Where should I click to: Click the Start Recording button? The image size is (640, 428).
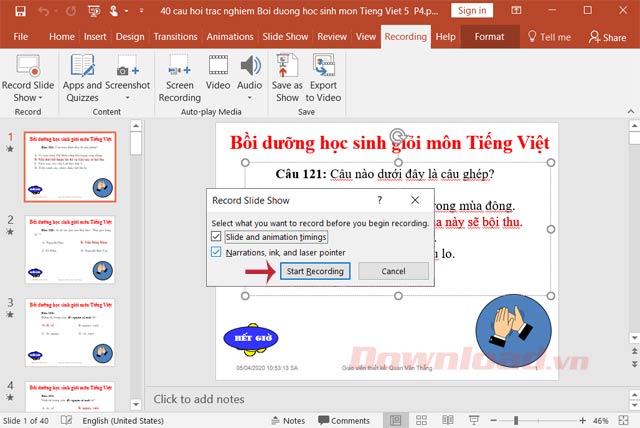coord(315,271)
